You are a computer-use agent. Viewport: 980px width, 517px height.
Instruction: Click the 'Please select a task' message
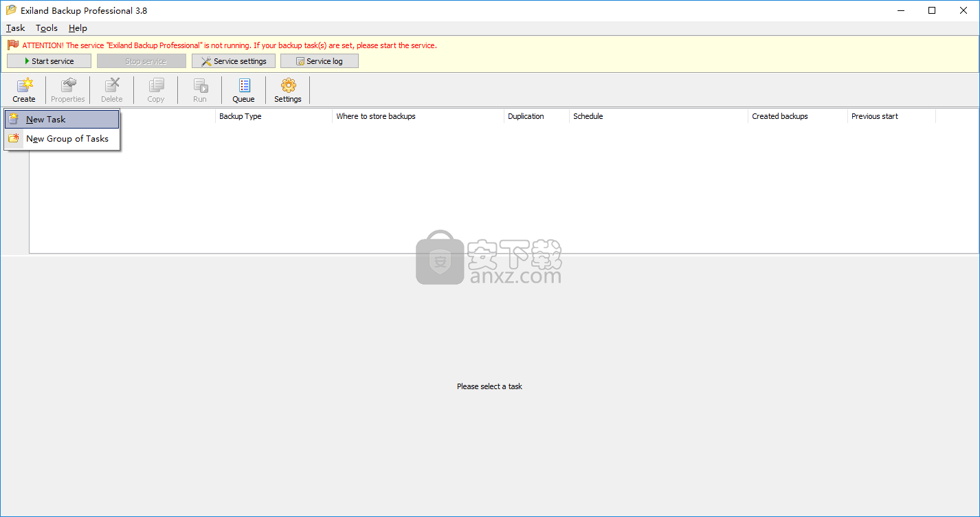point(489,386)
